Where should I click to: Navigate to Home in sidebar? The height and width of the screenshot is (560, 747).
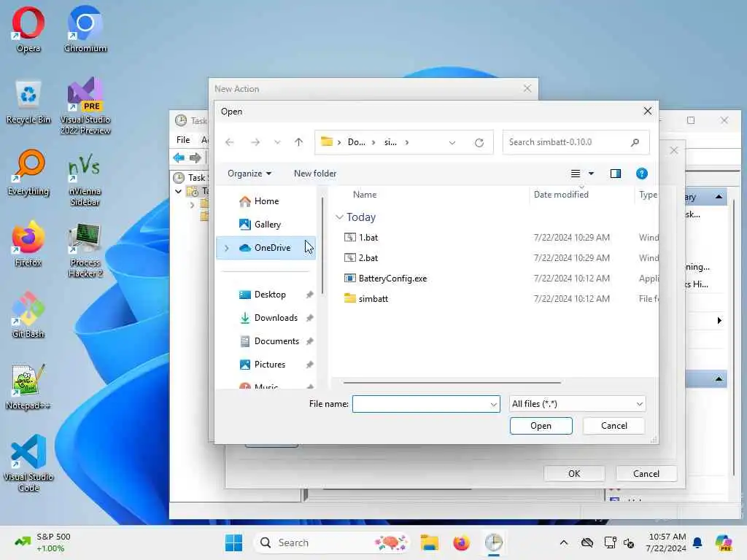click(x=266, y=201)
